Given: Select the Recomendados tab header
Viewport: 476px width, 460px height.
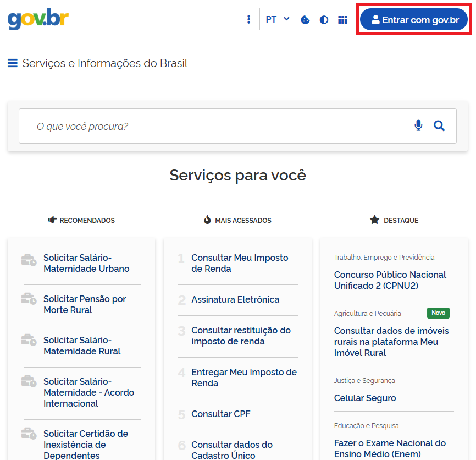Looking at the screenshot, I should coord(81,220).
